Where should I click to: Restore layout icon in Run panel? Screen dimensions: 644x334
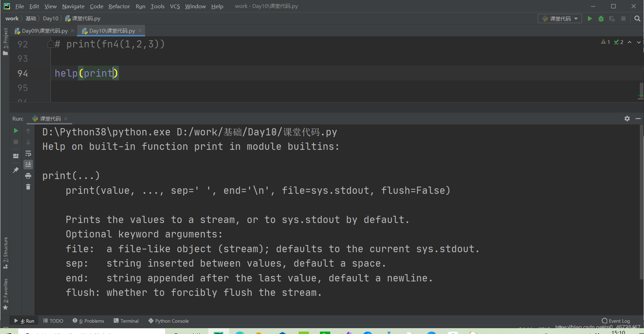click(16, 156)
